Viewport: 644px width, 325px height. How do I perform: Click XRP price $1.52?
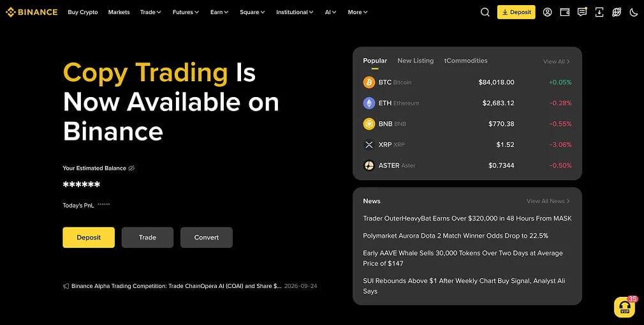tap(505, 145)
